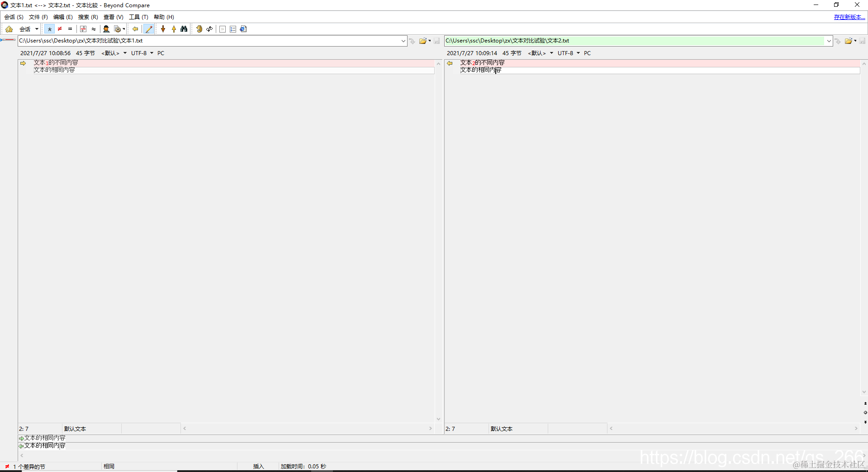This screenshot has width=868, height=472.
Task: Toggle Show All (asterisk) filter
Action: pos(49,29)
